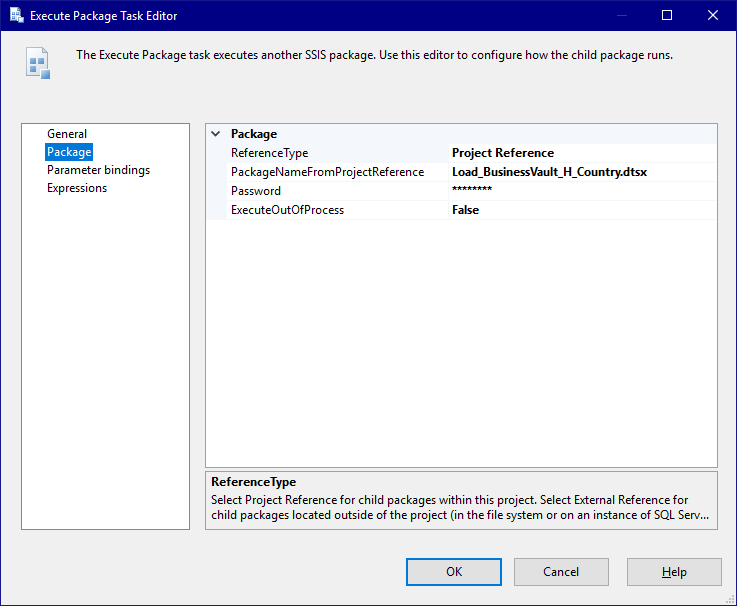
Task: Collapse the Package category chevron
Action: point(216,134)
